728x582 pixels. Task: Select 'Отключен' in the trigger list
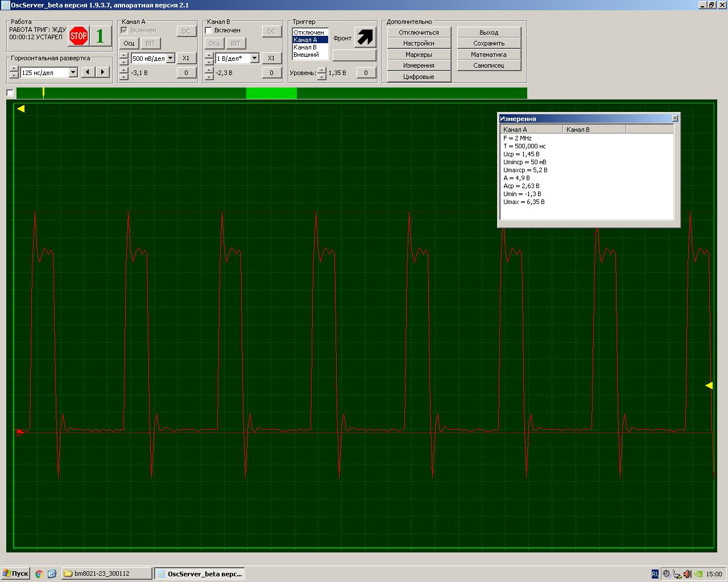coord(309,32)
